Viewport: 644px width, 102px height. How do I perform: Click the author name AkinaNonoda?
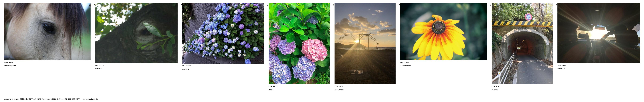406,66
